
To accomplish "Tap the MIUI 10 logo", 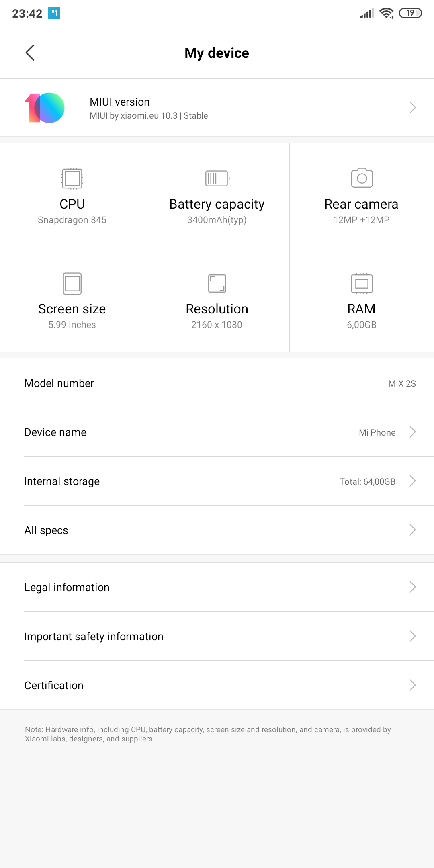I will [x=44, y=108].
